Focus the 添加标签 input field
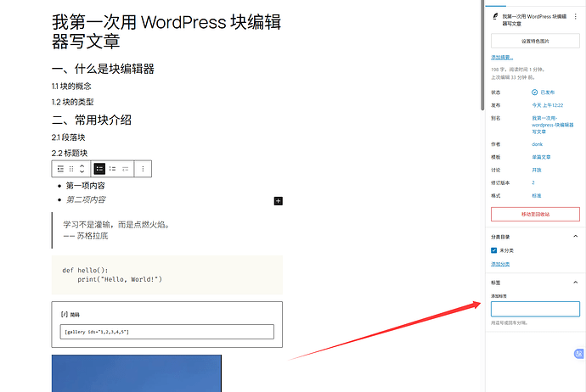 point(535,309)
